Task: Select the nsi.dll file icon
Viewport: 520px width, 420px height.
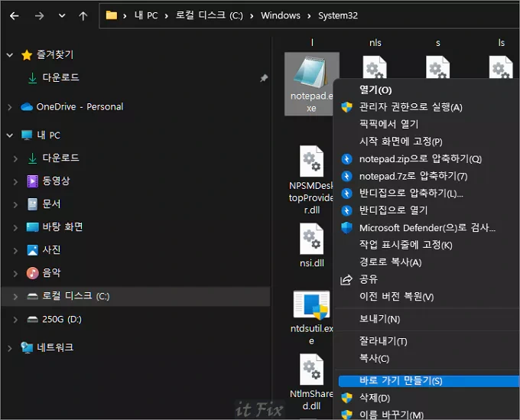Action: [x=311, y=239]
